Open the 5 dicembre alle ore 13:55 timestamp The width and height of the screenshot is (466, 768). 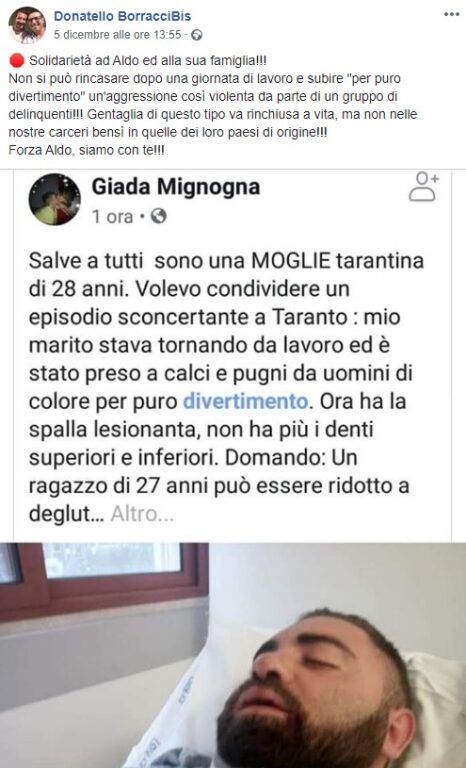(x=117, y=35)
